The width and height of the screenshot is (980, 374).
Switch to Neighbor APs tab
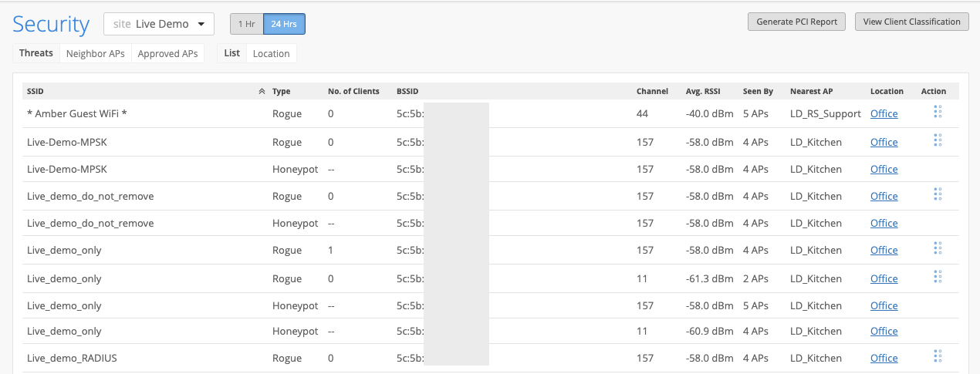[95, 53]
